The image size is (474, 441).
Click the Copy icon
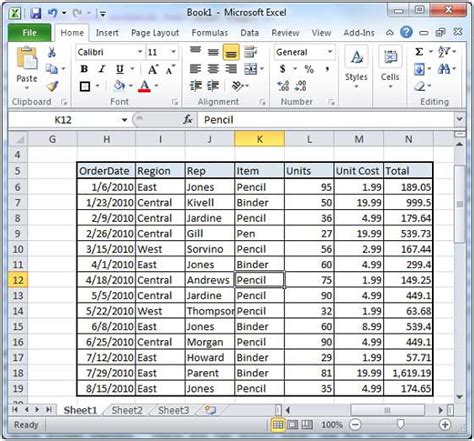click(52, 69)
